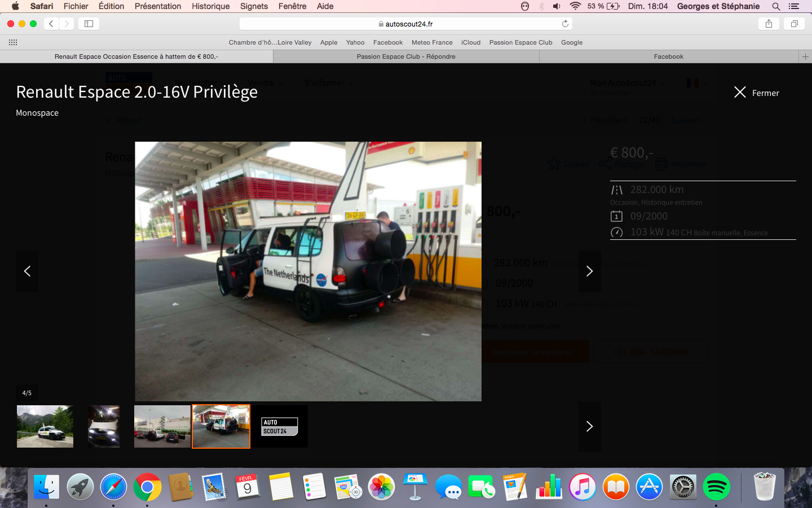Image resolution: width=812 pixels, height=508 pixels.
Task: Add a new Safari tab
Action: pyautogui.click(x=805, y=56)
